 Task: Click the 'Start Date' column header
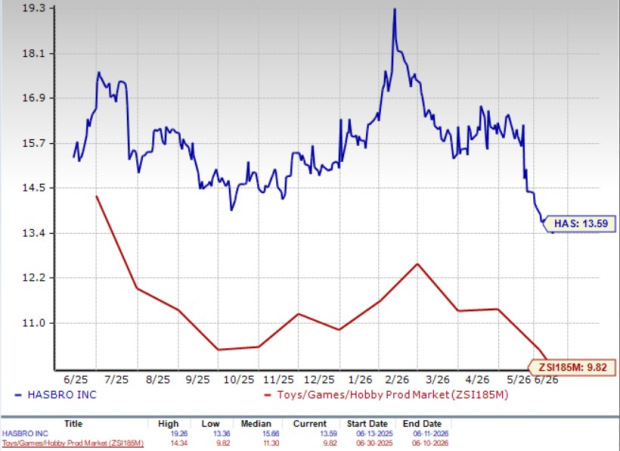point(367,424)
